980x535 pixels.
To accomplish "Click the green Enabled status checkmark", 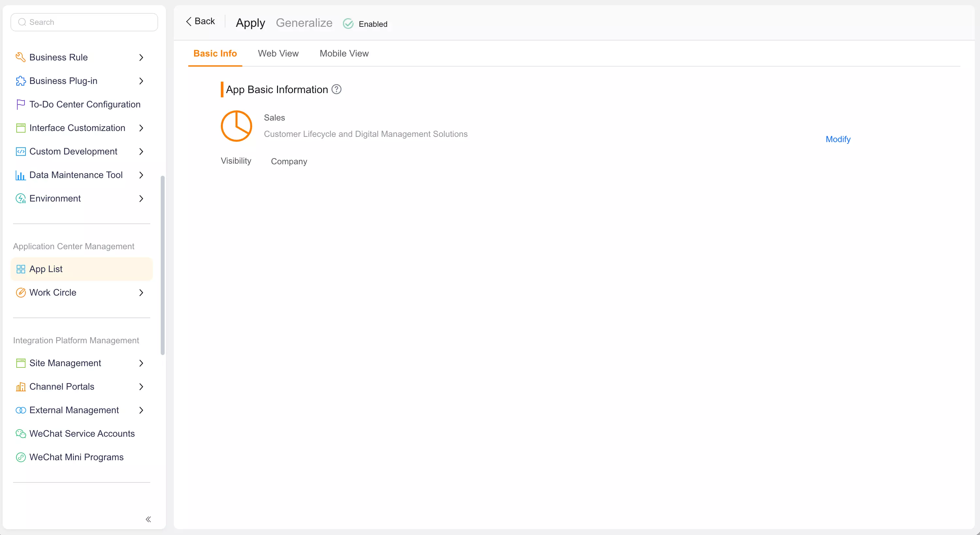I will [x=348, y=24].
